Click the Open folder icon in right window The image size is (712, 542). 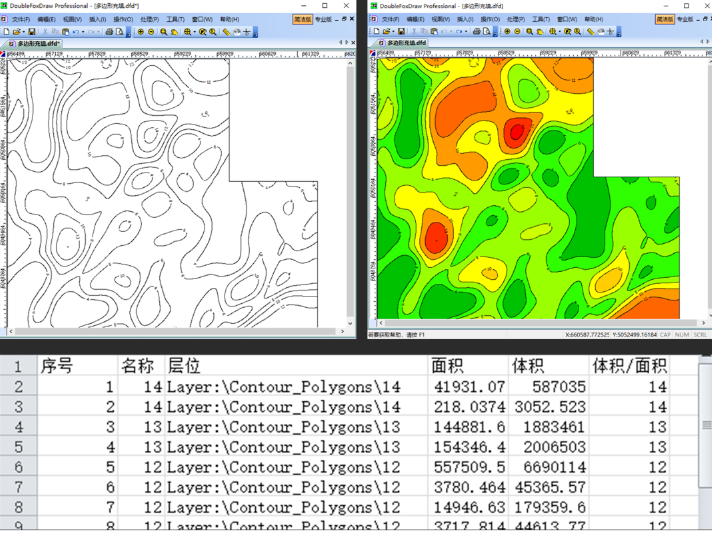coord(385,32)
